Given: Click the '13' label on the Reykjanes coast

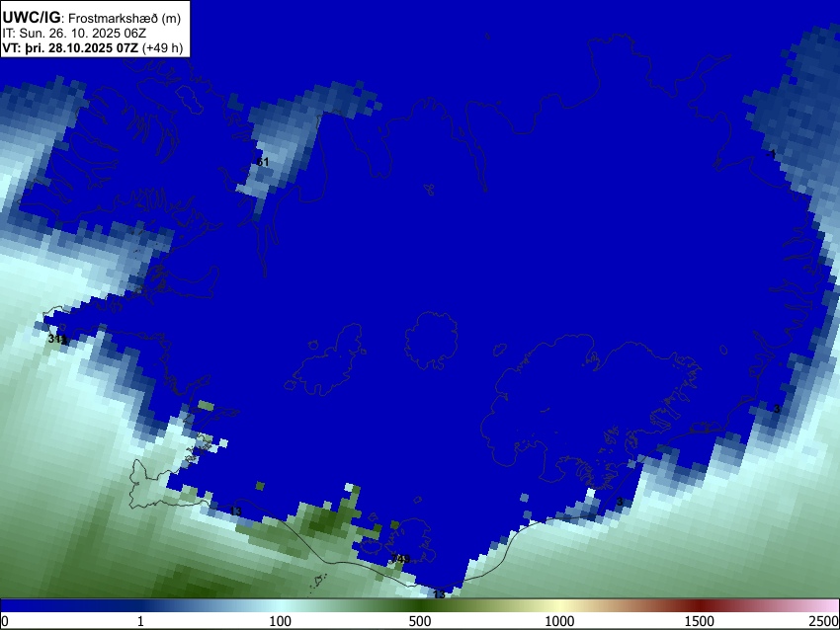Looking at the screenshot, I should [236, 512].
